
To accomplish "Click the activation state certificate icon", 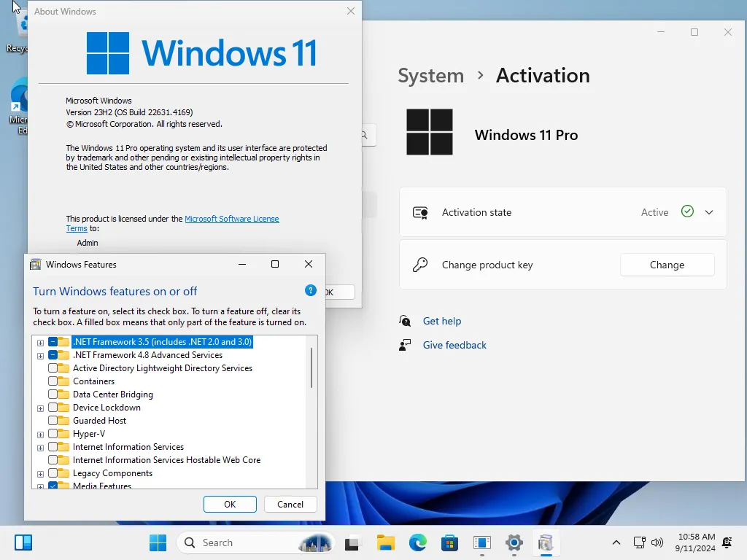I will [x=420, y=212].
